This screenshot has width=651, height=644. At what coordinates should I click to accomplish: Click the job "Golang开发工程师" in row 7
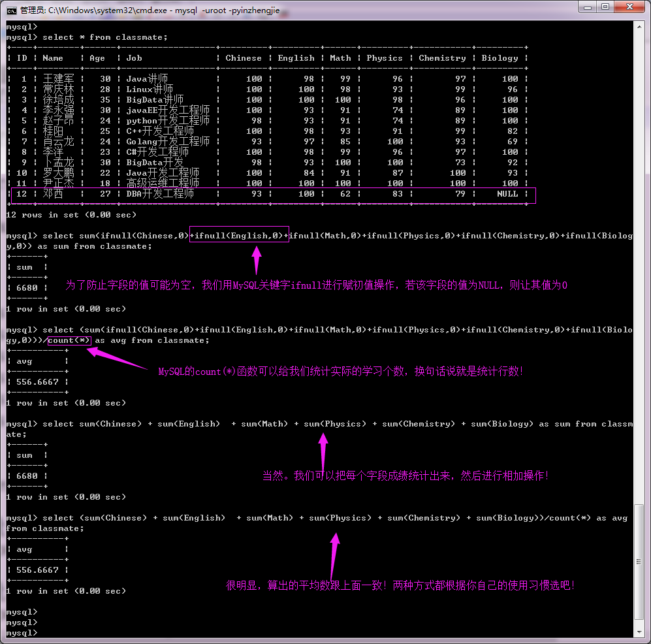point(168,141)
